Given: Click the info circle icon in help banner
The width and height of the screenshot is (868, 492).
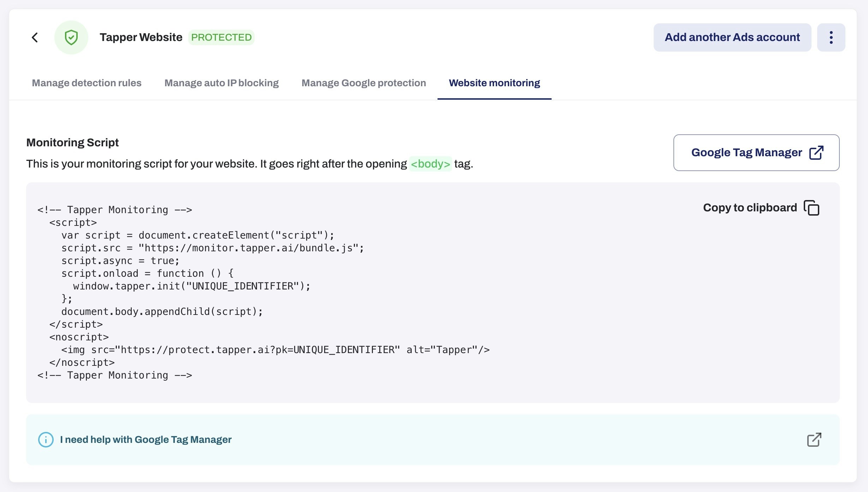Looking at the screenshot, I should pyautogui.click(x=46, y=440).
